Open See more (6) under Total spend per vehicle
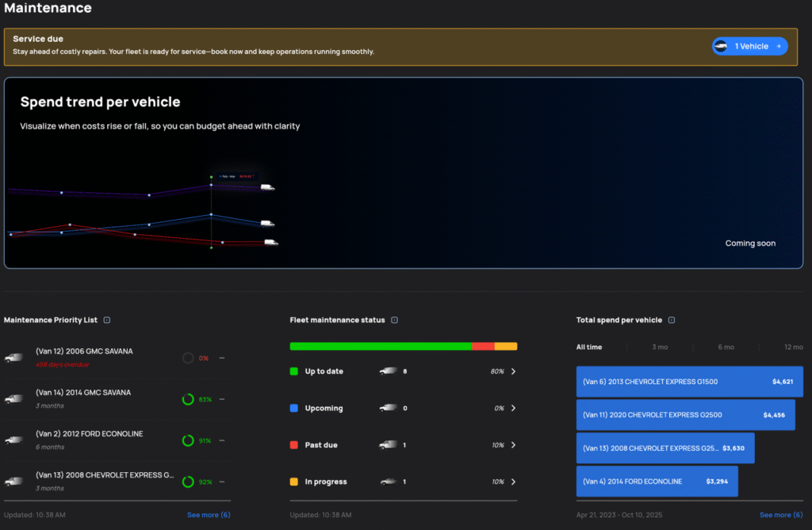The image size is (812, 530). tap(780, 515)
